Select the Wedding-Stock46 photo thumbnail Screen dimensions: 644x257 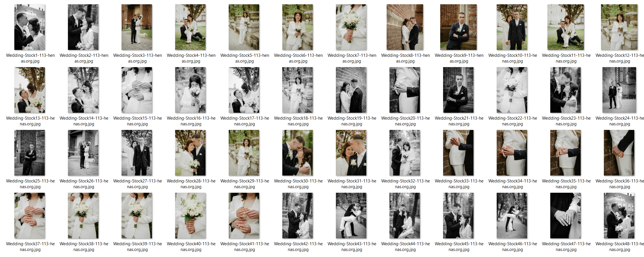512,215
